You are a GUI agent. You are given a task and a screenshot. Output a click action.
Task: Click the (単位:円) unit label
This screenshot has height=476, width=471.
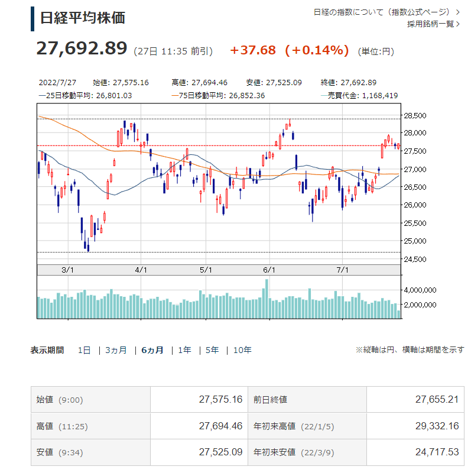(376, 51)
